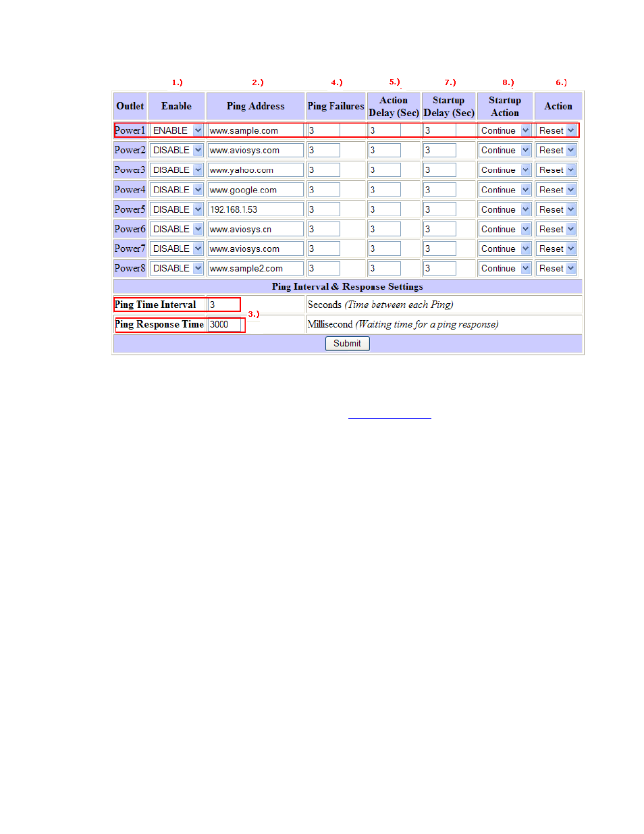Click Power4 Startup Delay field

(x=440, y=190)
